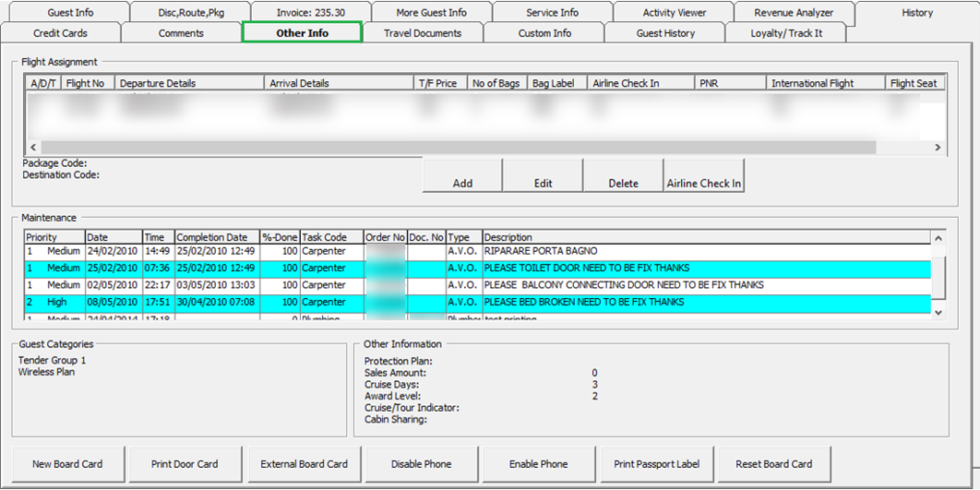Click the Airline Check In column header

(x=642, y=83)
